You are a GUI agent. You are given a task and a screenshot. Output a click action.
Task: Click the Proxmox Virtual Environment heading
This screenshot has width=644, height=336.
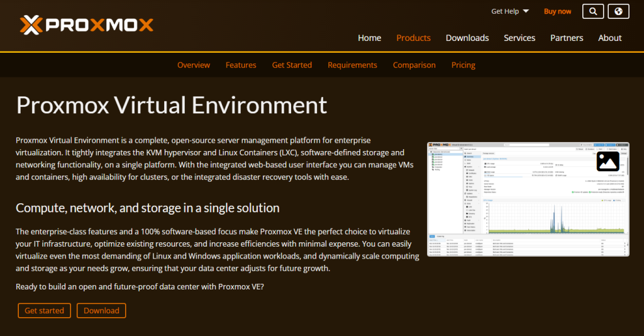click(x=171, y=105)
